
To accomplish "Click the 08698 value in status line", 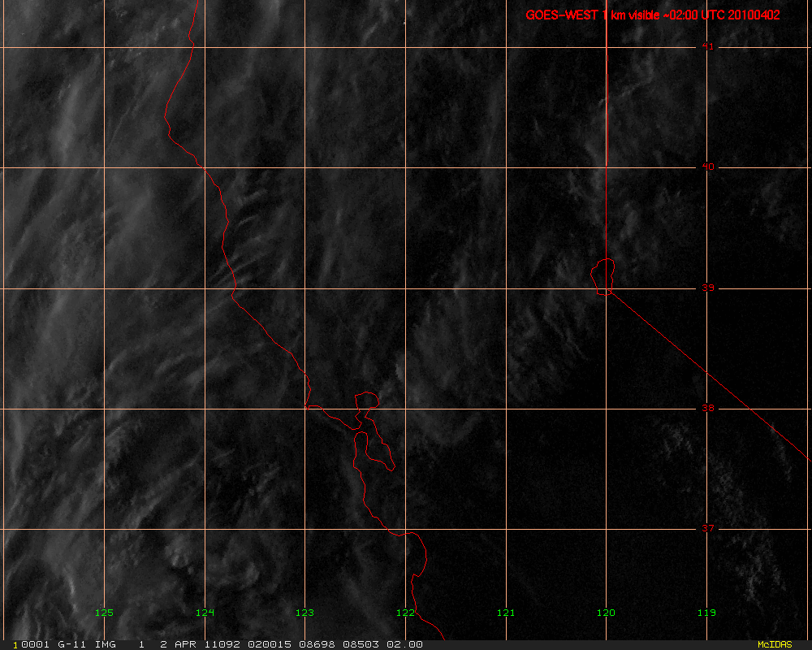I will 317,644.
